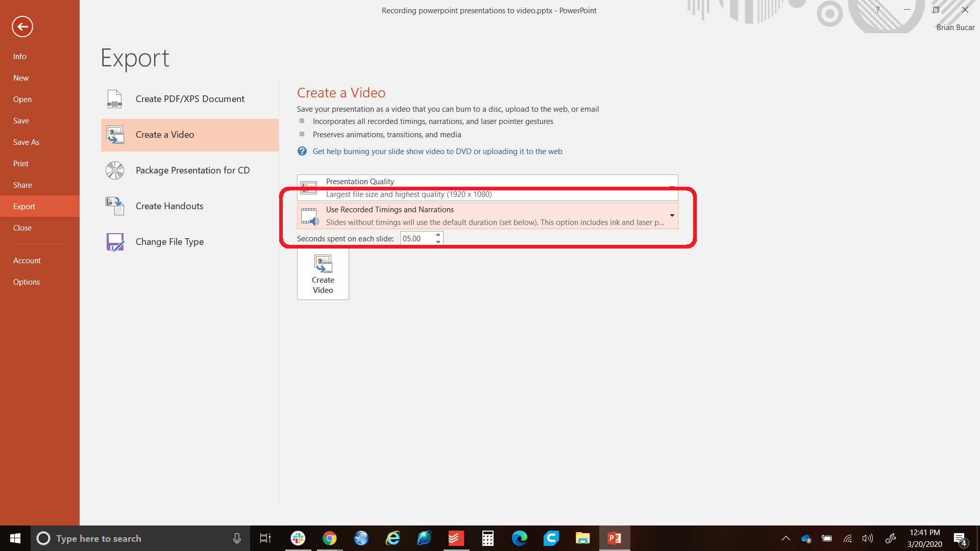This screenshot has height=551, width=980.
Task: Click the Change File Type icon
Action: [x=114, y=241]
